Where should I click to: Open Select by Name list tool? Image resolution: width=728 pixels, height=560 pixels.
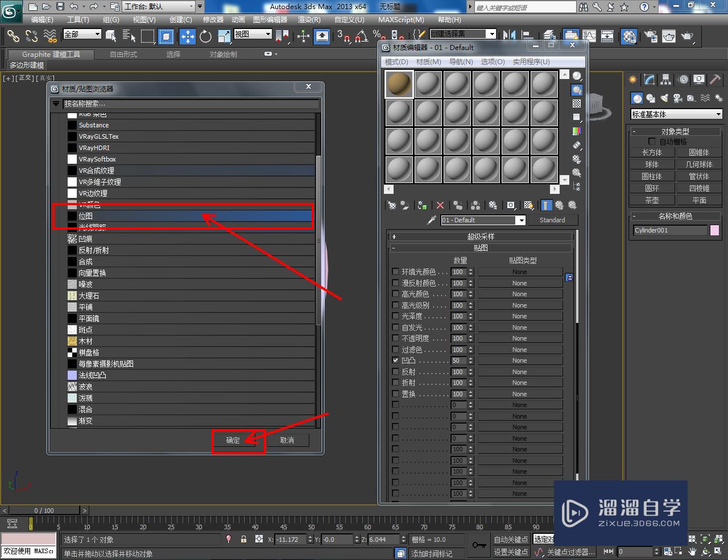[129, 36]
